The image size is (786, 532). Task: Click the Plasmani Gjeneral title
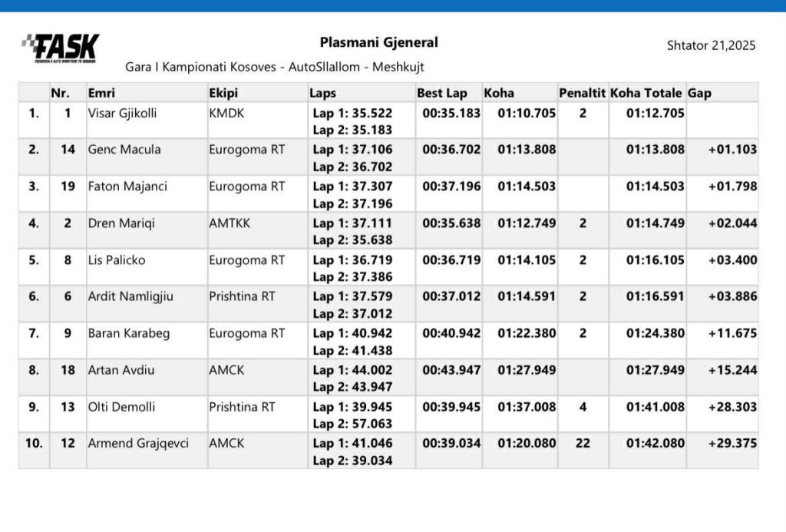[x=378, y=42]
